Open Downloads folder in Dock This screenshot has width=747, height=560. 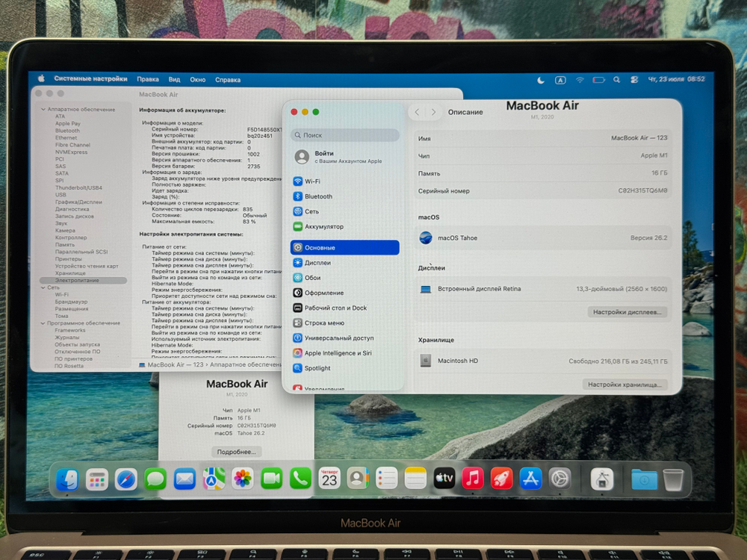click(x=644, y=479)
